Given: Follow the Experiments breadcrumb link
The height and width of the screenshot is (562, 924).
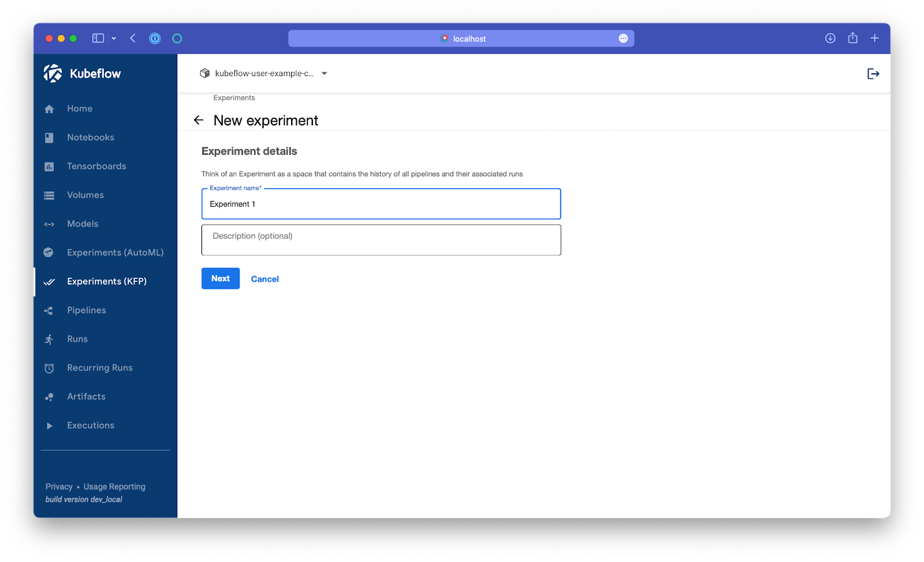Looking at the screenshot, I should point(234,98).
